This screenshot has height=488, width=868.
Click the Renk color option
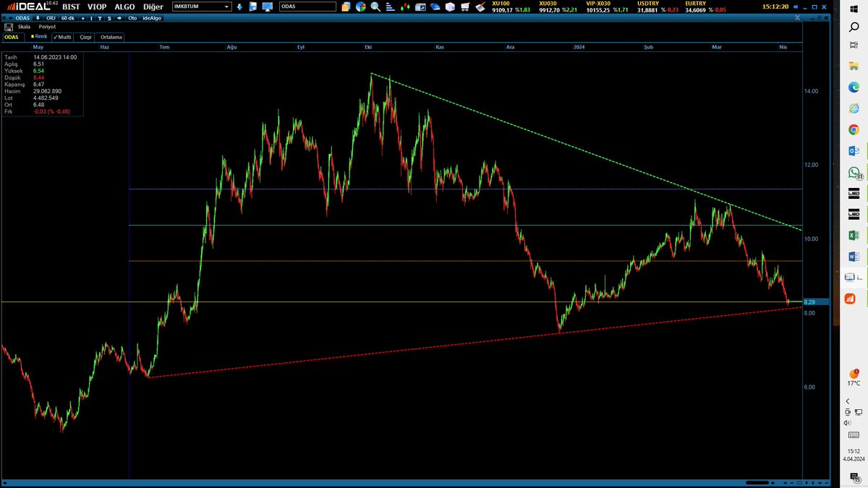click(38, 37)
